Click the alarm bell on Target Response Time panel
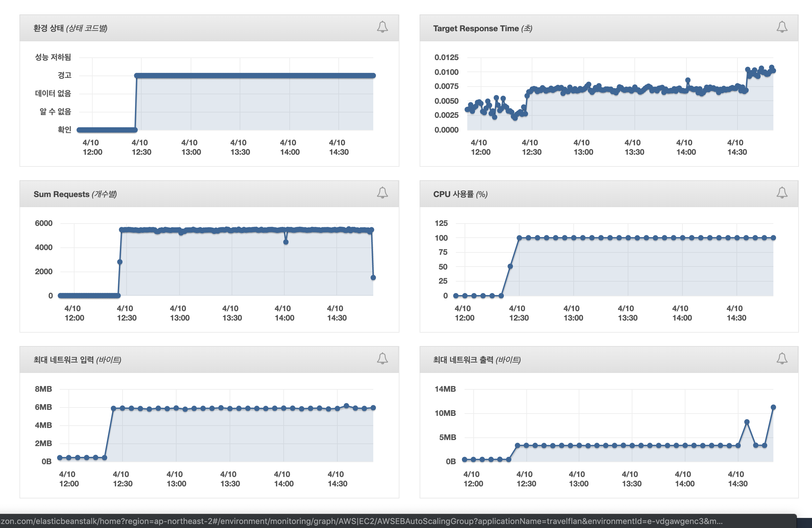 pos(782,27)
